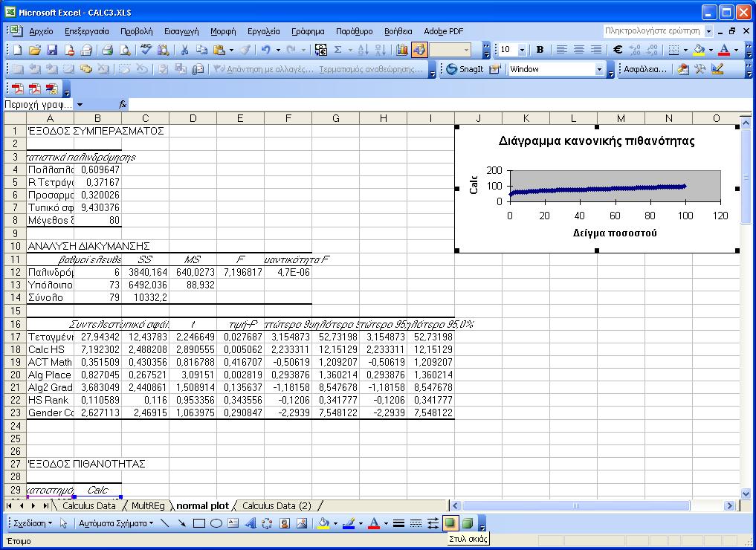Click the first Adobe PDF convert icon
Image resolution: width=756 pixels, height=550 pixels.
[x=18, y=88]
